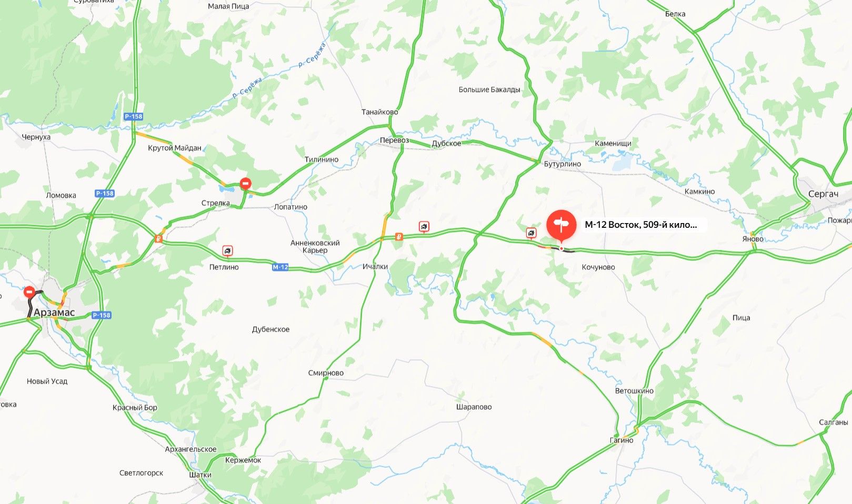Select the accident icon above Петлино
This screenshot has width=852, height=504.
click(227, 251)
